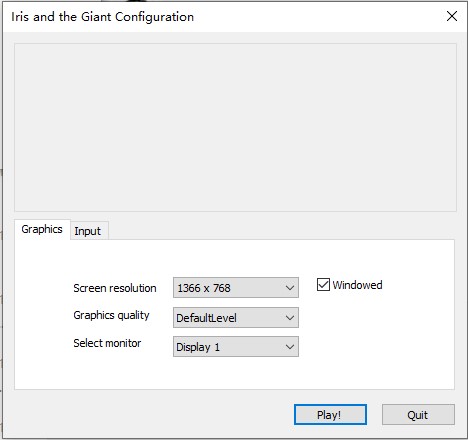Viewport: 468px width, 440px height.
Task: Open the Screen resolution dropdown
Action: [x=236, y=288]
